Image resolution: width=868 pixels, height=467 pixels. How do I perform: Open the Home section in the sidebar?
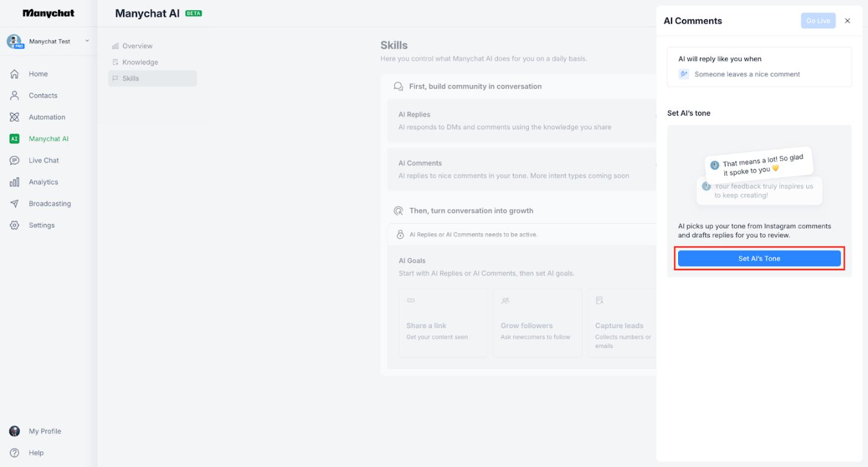38,73
